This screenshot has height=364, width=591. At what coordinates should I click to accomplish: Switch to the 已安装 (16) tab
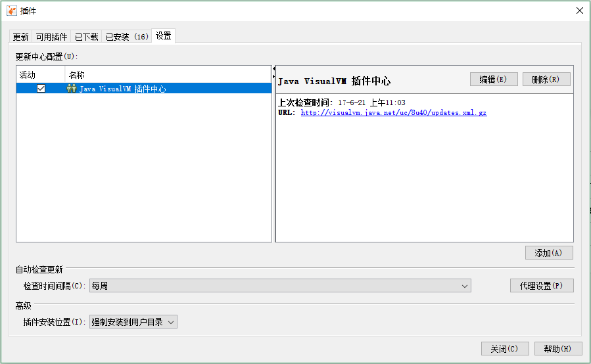[127, 37]
